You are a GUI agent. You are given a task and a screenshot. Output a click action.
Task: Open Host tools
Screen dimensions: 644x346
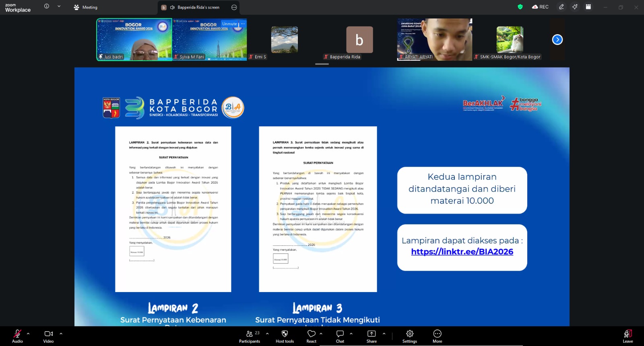[x=285, y=336]
